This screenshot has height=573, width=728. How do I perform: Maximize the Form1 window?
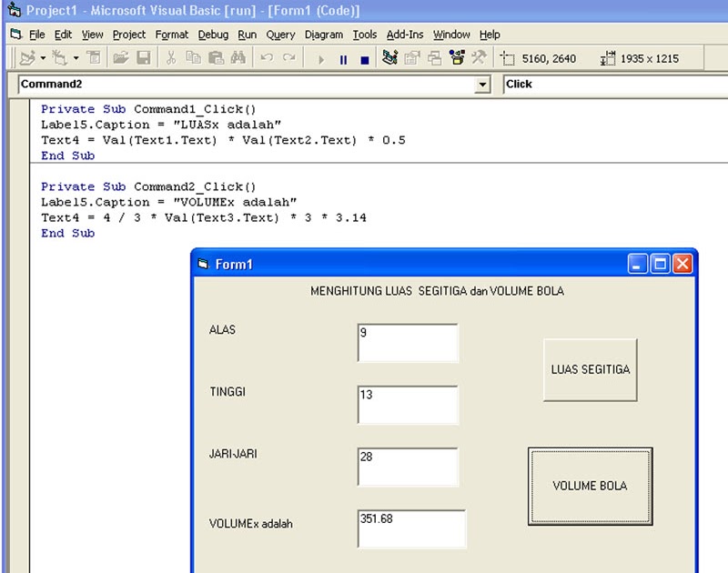click(x=660, y=265)
